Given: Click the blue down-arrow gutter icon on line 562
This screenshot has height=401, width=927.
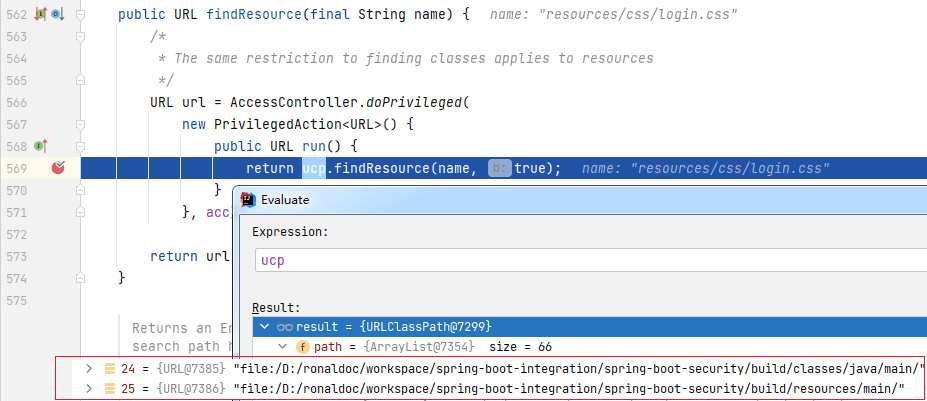Looking at the screenshot, I should coord(57,14).
